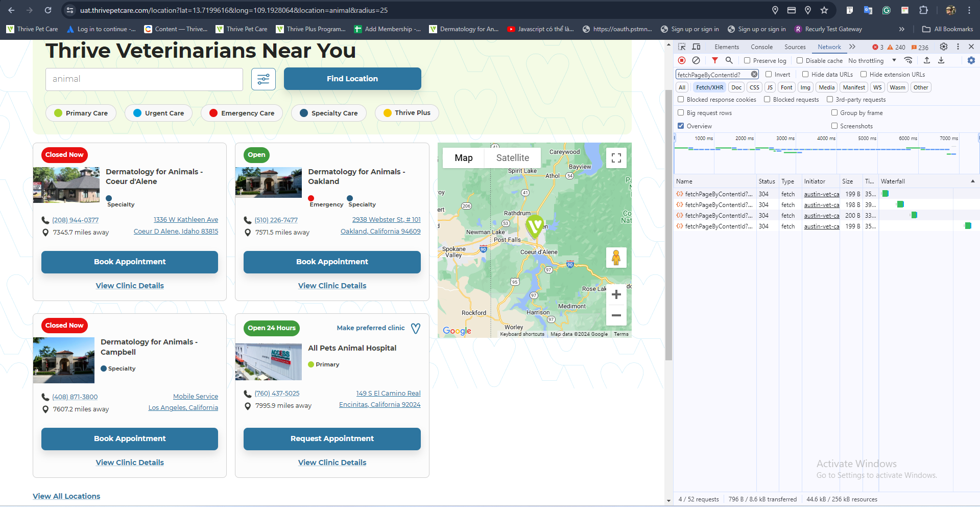This screenshot has width=980, height=507.
Task: Zoom out on the map with minus
Action: click(x=616, y=315)
